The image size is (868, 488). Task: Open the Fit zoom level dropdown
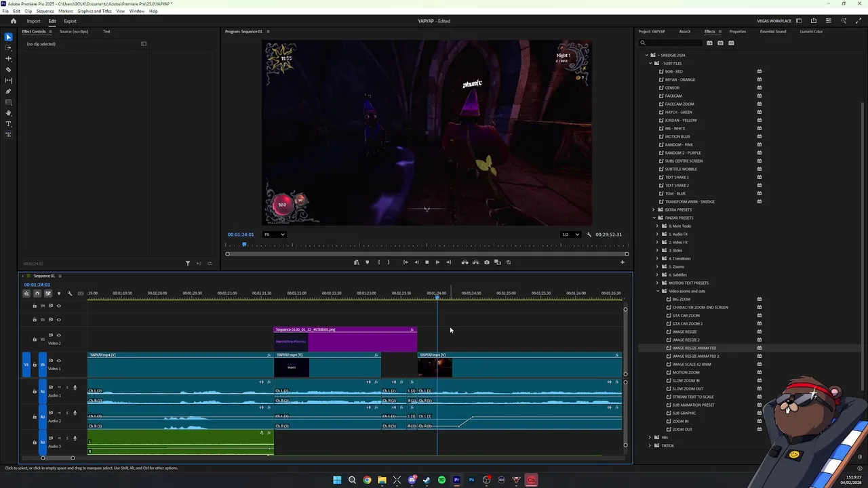[274, 235]
